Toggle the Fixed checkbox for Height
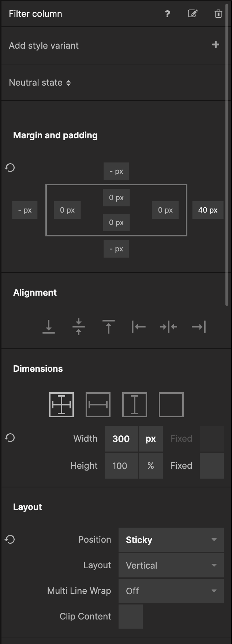232x644 pixels. click(212, 466)
